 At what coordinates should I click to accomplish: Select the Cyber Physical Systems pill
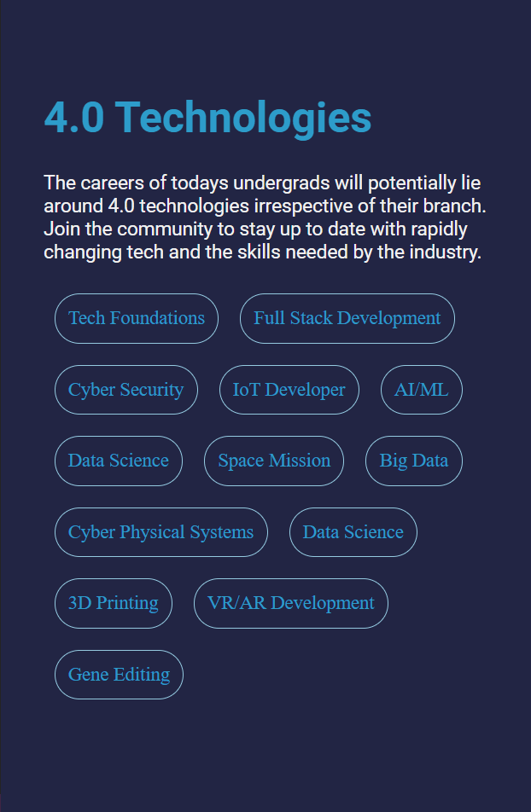160,532
